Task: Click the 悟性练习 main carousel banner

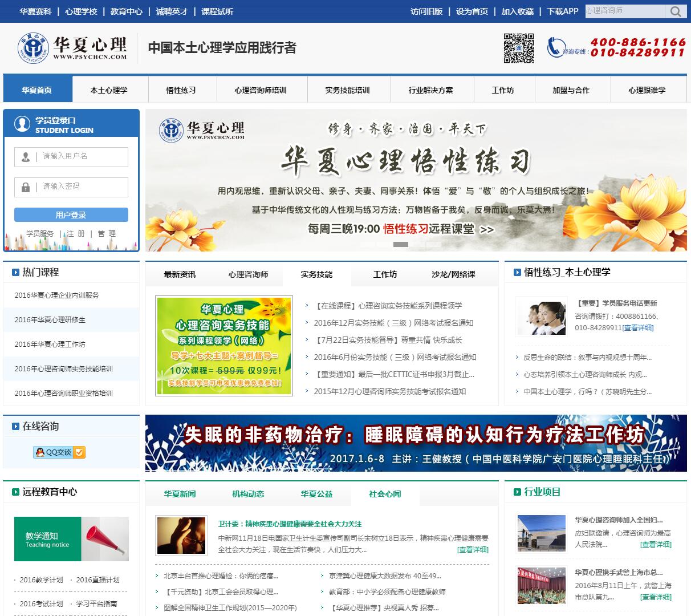Action: pos(416,180)
